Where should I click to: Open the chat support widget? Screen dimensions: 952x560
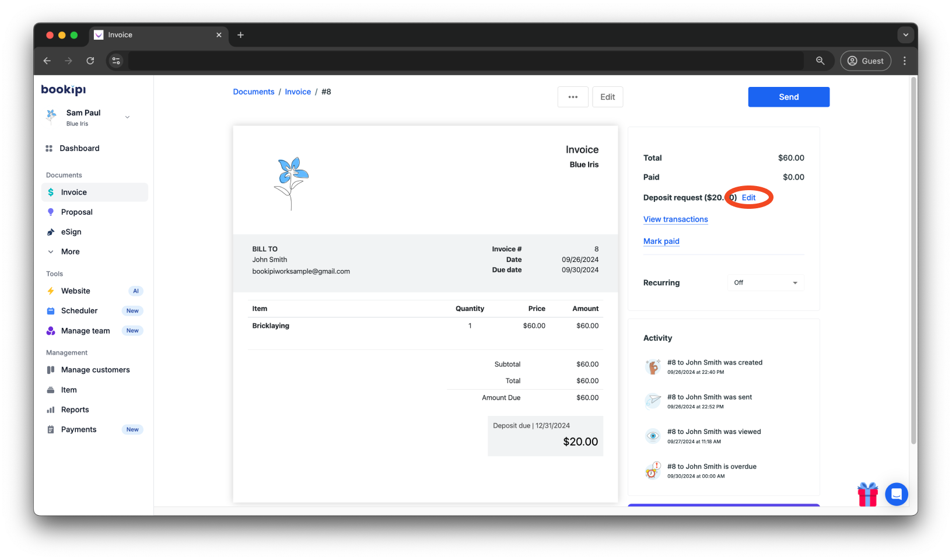pos(897,494)
